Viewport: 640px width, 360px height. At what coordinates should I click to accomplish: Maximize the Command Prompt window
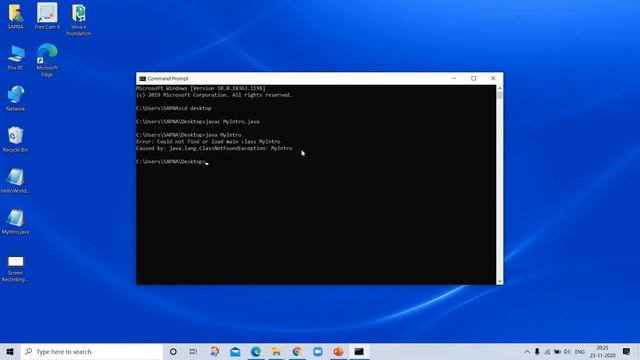pos(473,78)
